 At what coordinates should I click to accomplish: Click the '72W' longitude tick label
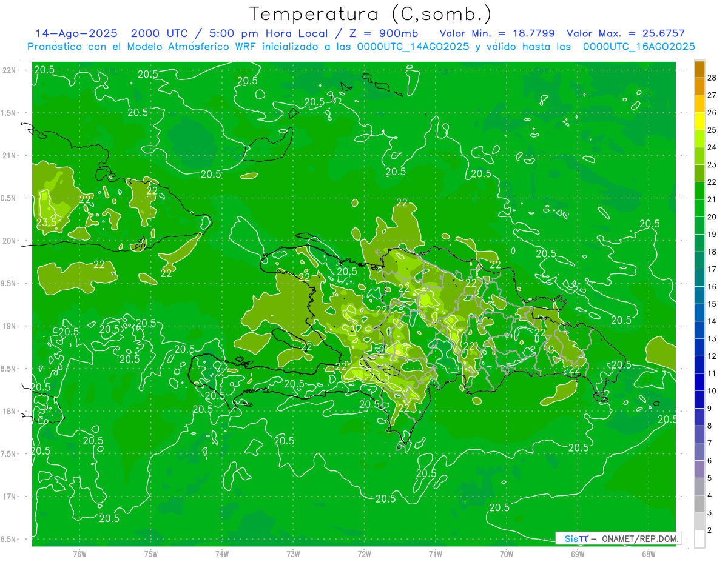[364, 554]
